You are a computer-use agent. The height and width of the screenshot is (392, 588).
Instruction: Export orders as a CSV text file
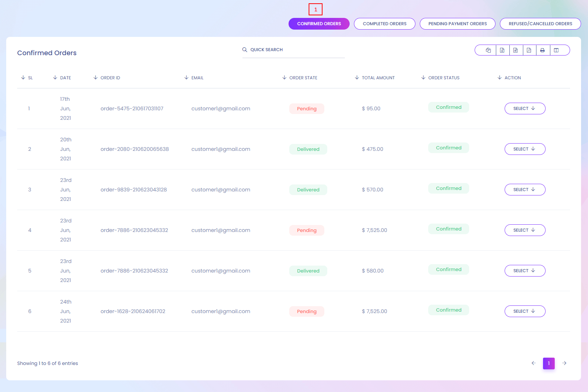[x=516, y=50]
